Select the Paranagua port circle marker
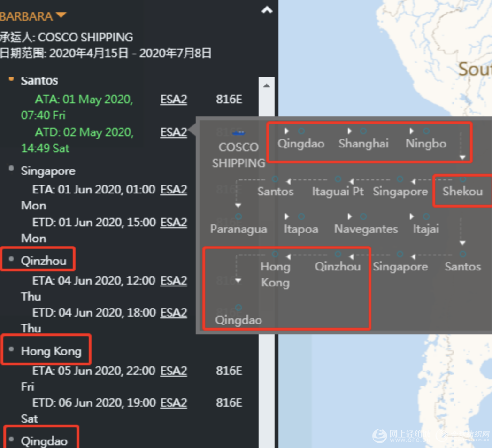Image resolution: width=492 pixels, height=448 pixels. 238,216
